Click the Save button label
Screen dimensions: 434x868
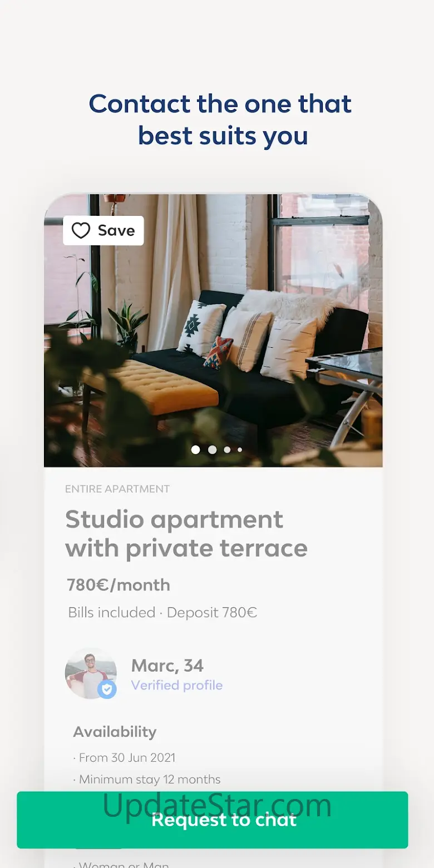click(x=116, y=231)
